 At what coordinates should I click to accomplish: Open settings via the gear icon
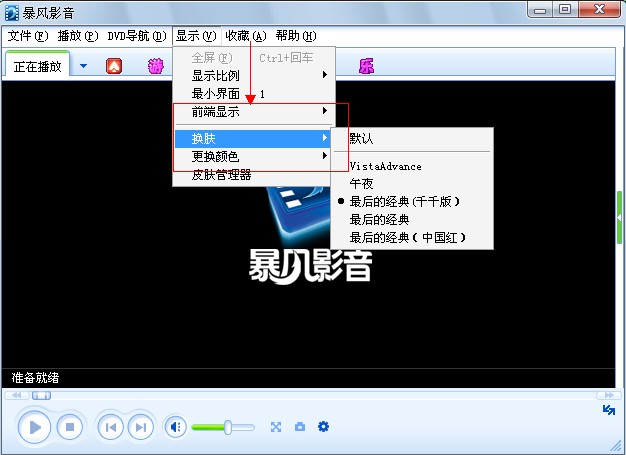pos(323,427)
